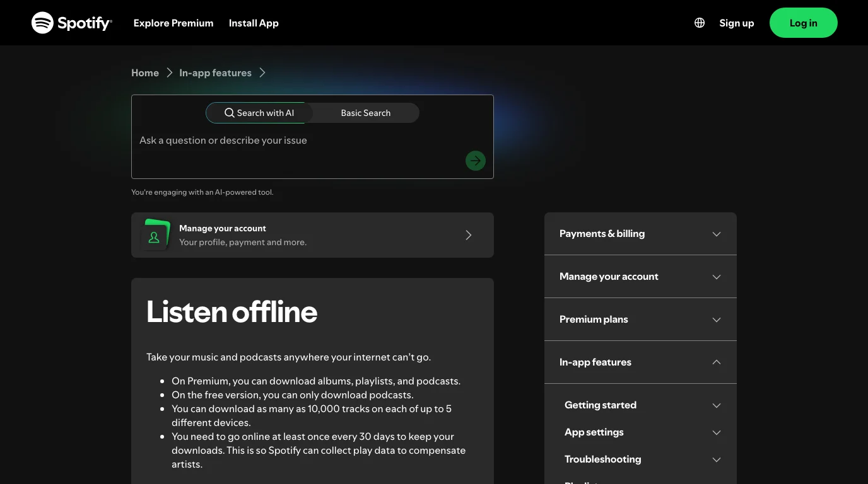Screen dimensions: 868x484
Task: Expand Manage your account in the sidebar
Action: point(640,277)
